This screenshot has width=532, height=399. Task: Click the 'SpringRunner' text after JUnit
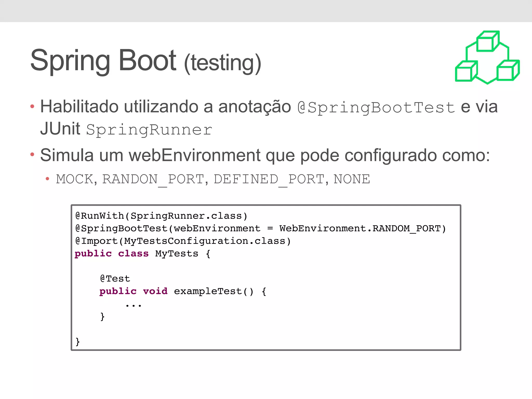click(149, 130)
